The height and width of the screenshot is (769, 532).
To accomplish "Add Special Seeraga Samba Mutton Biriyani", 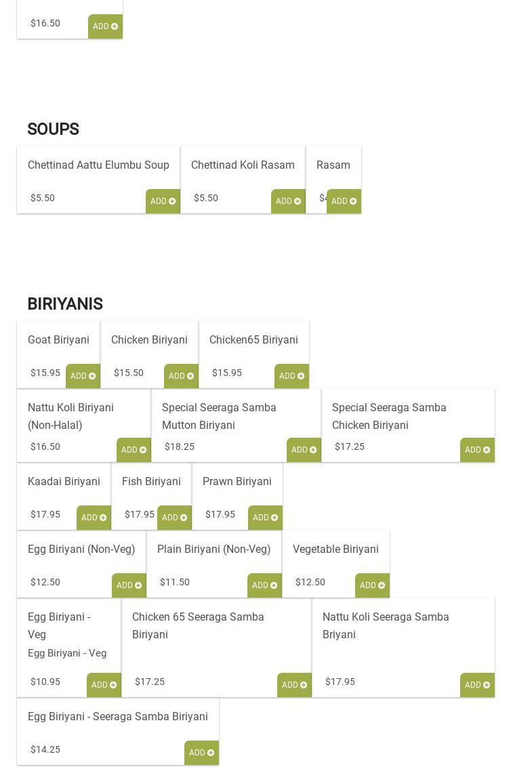I will pyautogui.click(x=304, y=450).
